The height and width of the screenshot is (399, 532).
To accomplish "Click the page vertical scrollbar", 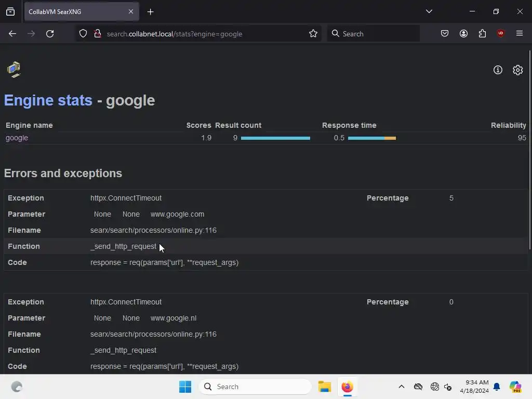I will 529,150.
